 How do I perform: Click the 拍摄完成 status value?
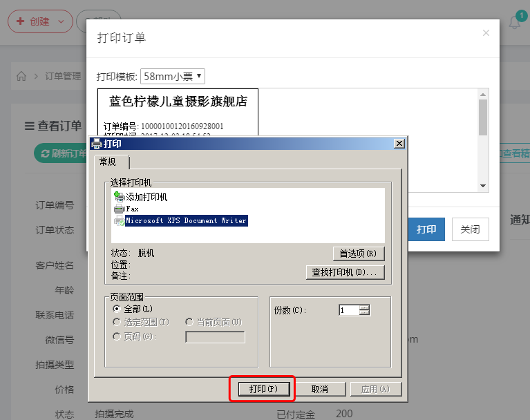114,414
